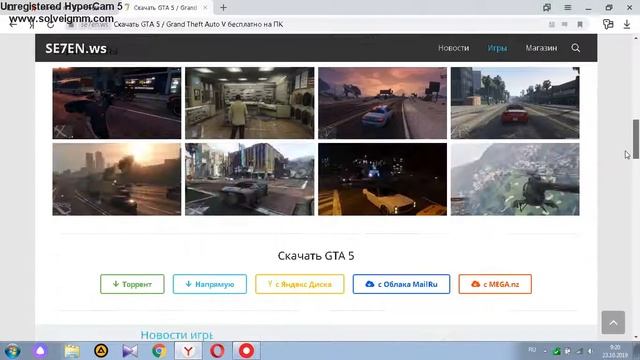Image resolution: width=640 pixels, height=360 pixels.
Task: Open the Магазин menu item
Action: coord(541,48)
